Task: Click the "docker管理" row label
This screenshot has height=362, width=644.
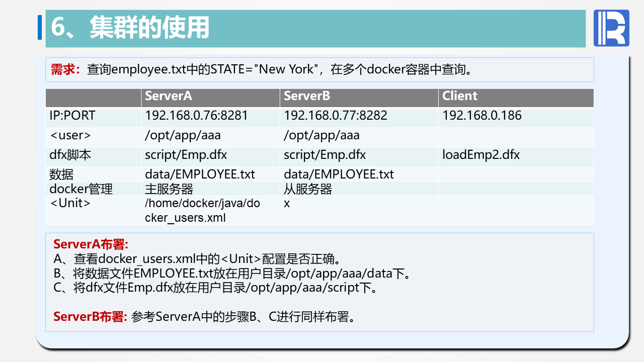Action: [81, 189]
